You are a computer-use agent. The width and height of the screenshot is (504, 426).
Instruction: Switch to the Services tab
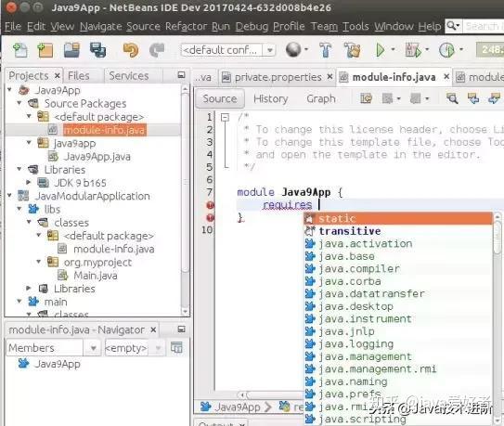tap(129, 76)
